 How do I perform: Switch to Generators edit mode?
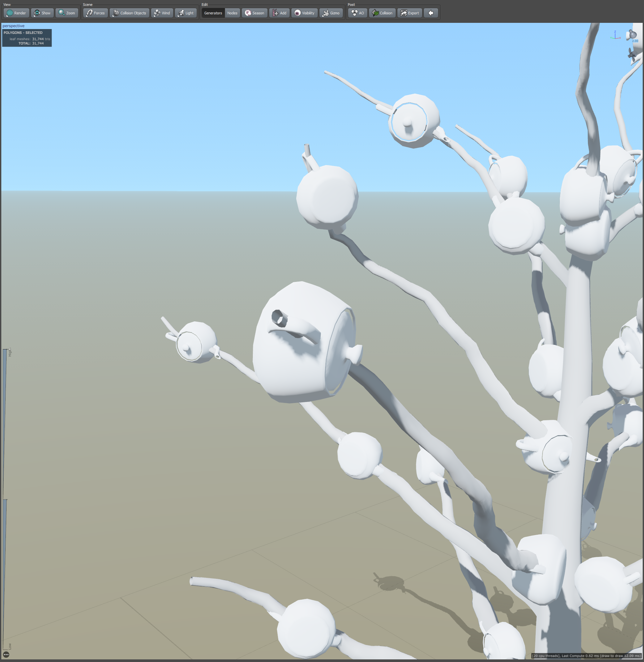(213, 13)
